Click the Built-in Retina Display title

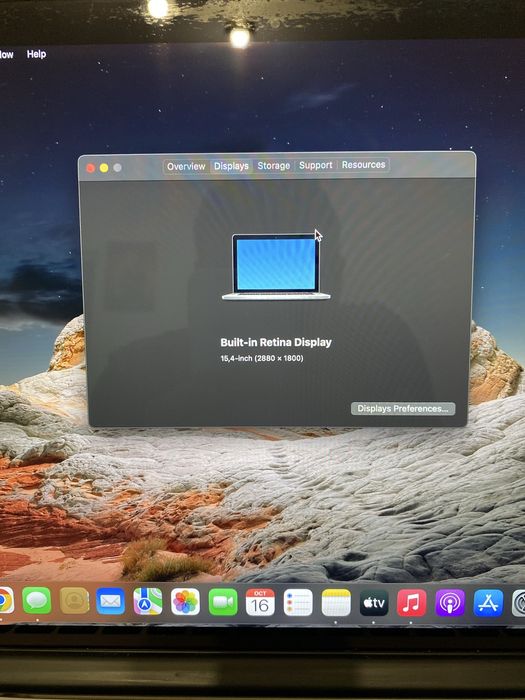[276, 342]
